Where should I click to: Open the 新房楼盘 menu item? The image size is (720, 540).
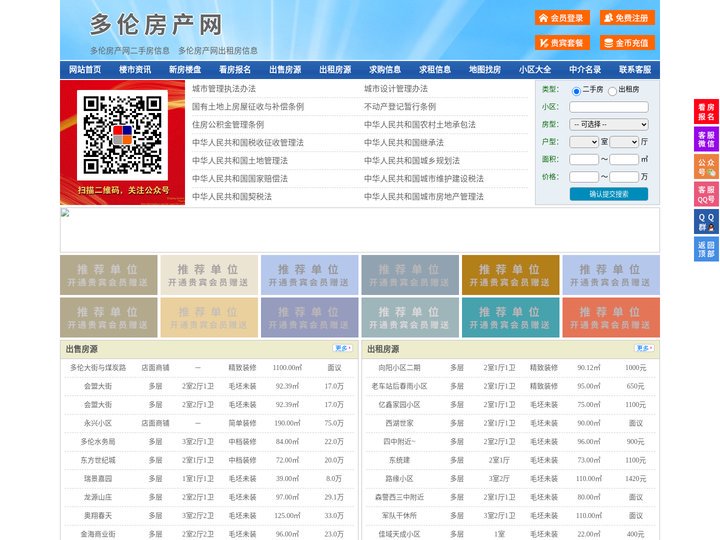[x=185, y=70]
